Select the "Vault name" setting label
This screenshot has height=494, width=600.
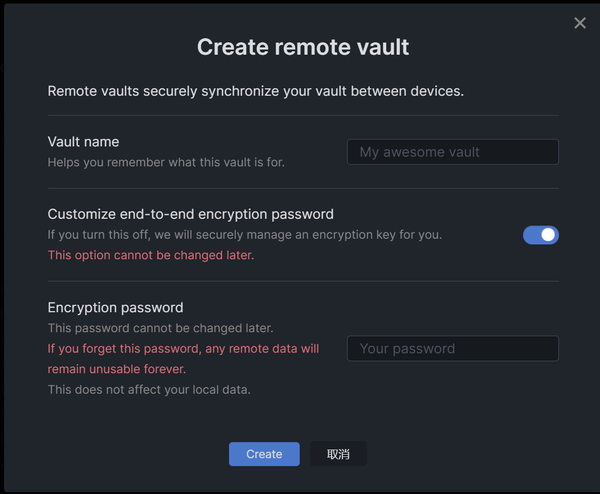click(x=84, y=142)
